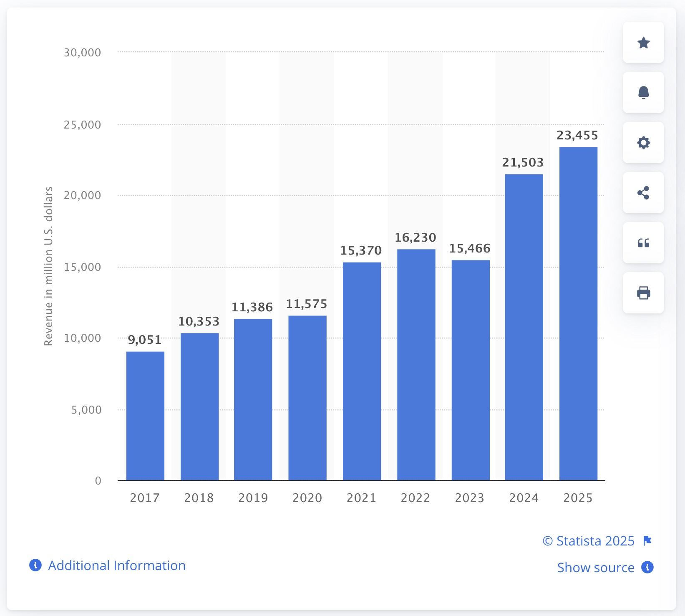
Task: Click the star favorite icon
Action: [643, 43]
